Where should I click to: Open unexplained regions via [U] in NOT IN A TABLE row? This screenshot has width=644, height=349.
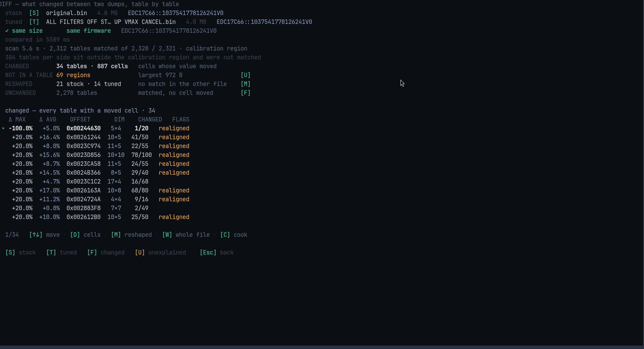point(246,75)
